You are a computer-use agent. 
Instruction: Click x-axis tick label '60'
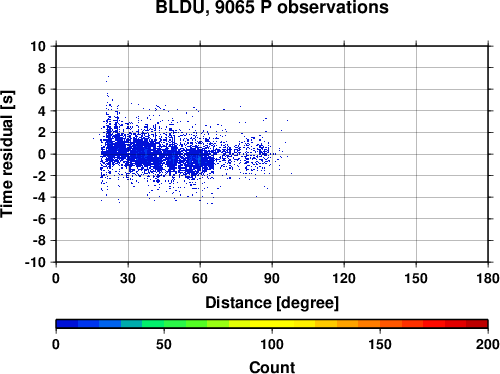click(x=200, y=278)
